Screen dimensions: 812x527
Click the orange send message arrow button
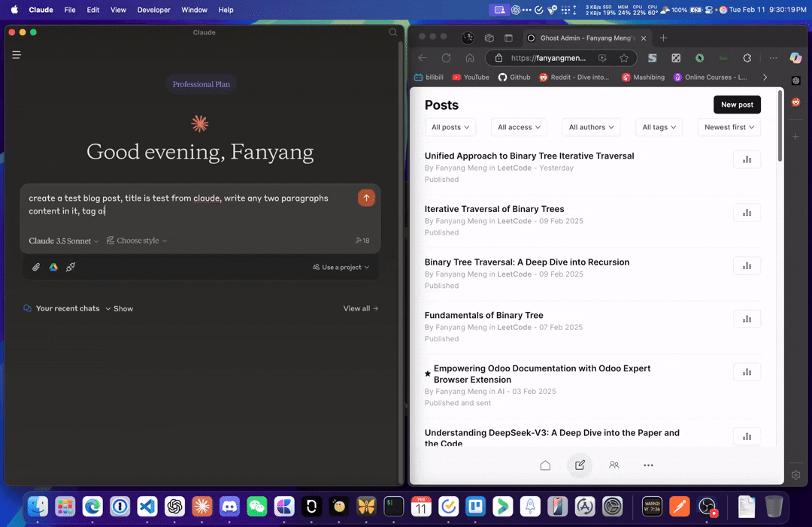click(x=366, y=198)
